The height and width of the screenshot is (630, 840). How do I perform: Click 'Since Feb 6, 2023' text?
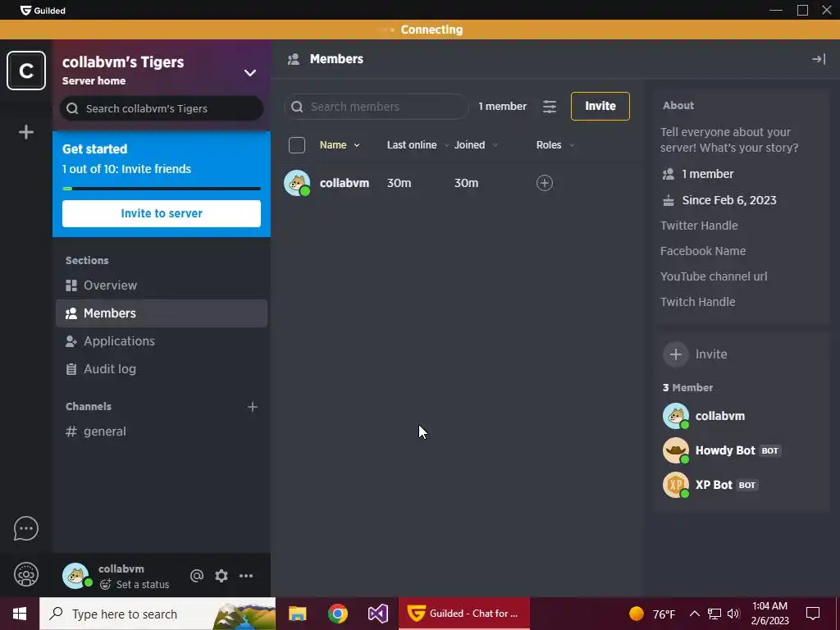(x=729, y=200)
